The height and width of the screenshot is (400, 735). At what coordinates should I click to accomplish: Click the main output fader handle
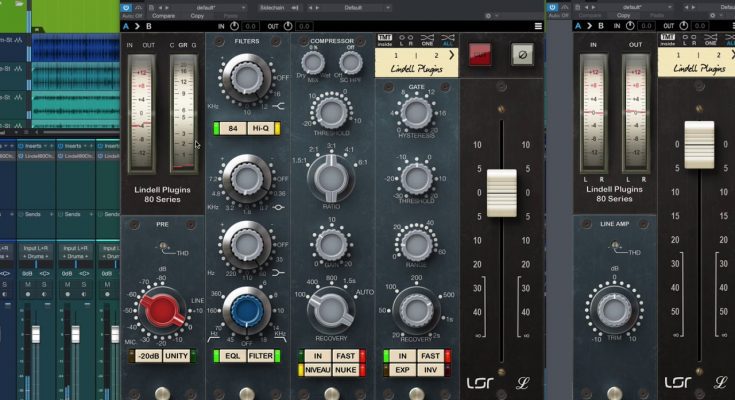click(501, 193)
